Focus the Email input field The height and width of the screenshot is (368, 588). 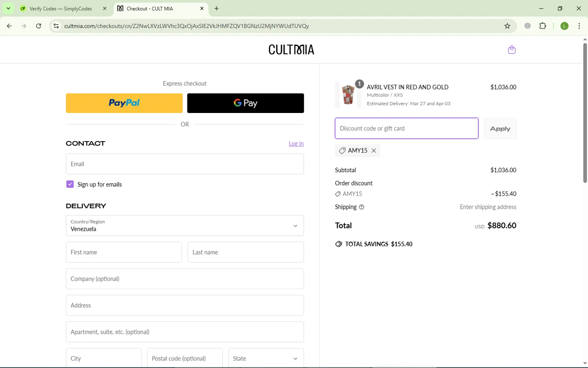tap(185, 164)
